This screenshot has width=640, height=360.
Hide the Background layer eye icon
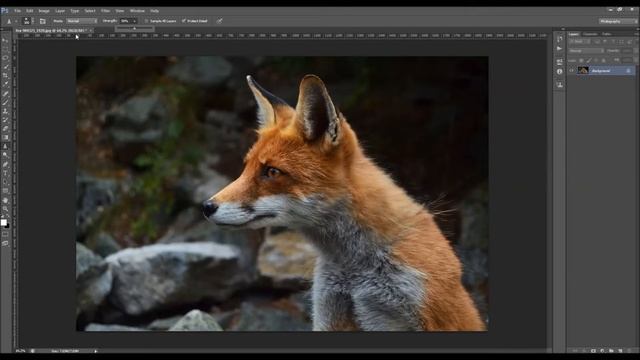tap(571, 71)
